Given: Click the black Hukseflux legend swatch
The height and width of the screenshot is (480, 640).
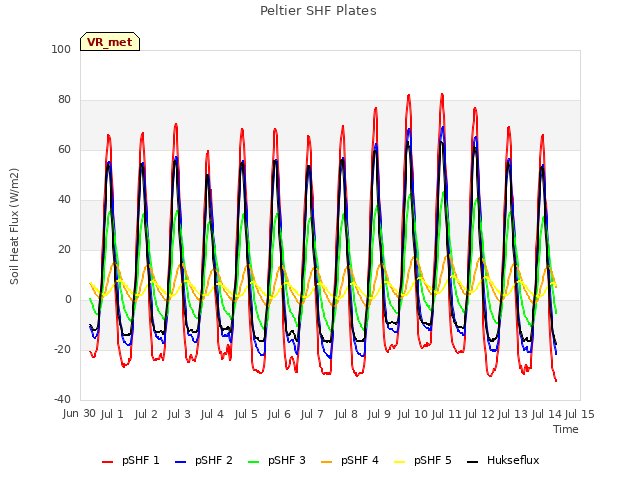Looking at the screenshot, I should [x=473, y=462].
